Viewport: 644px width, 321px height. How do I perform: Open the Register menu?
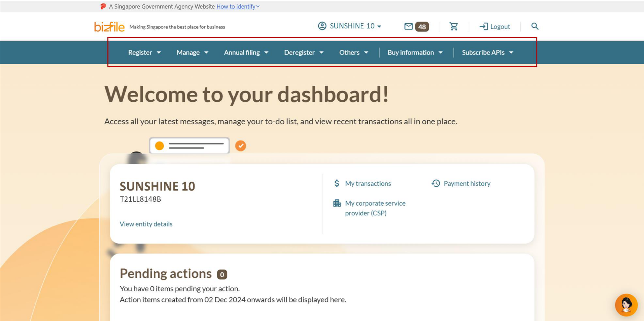[144, 52]
